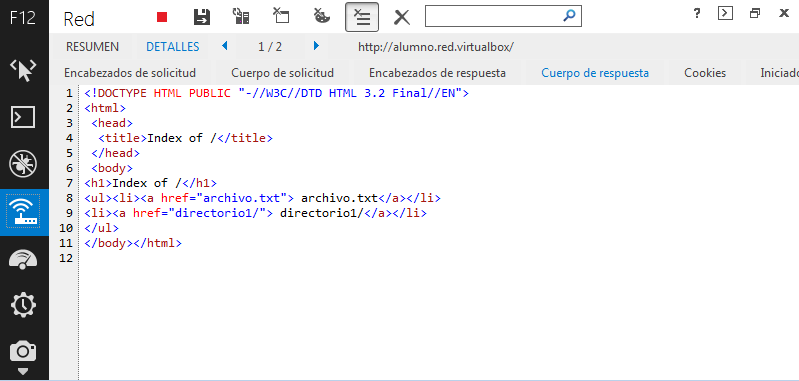Viewport: 799px width, 381px height.
Task: Toggle always refresh from server icon
Action: (241, 16)
